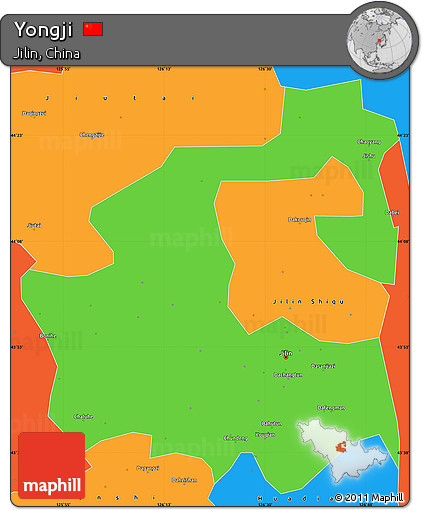Image resolution: width=423 pixels, height=510 pixels.
Task: Click the Jiutai town label in the west
Action: click(34, 225)
